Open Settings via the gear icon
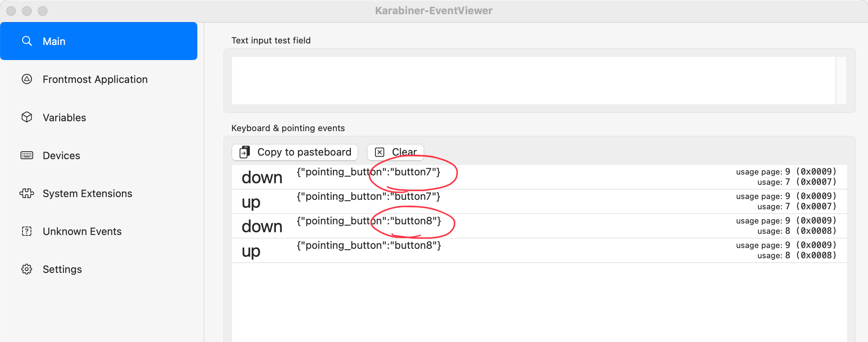868x342 pixels. pos(26,269)
